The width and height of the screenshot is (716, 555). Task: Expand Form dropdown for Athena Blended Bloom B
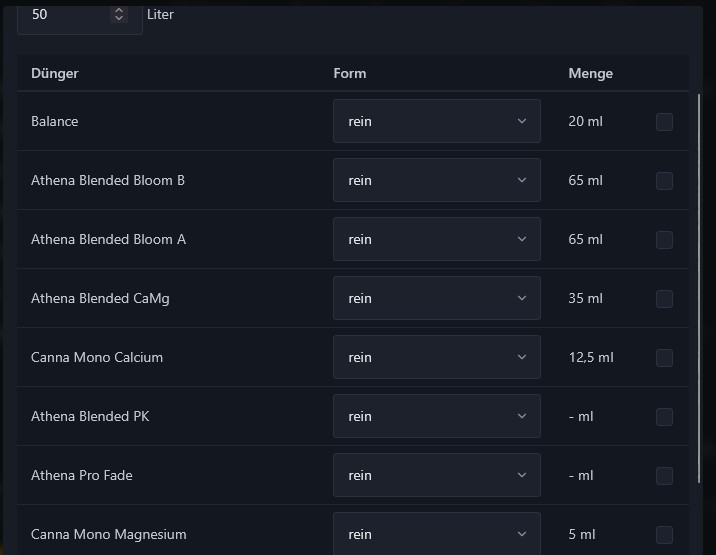click(436, 180)
